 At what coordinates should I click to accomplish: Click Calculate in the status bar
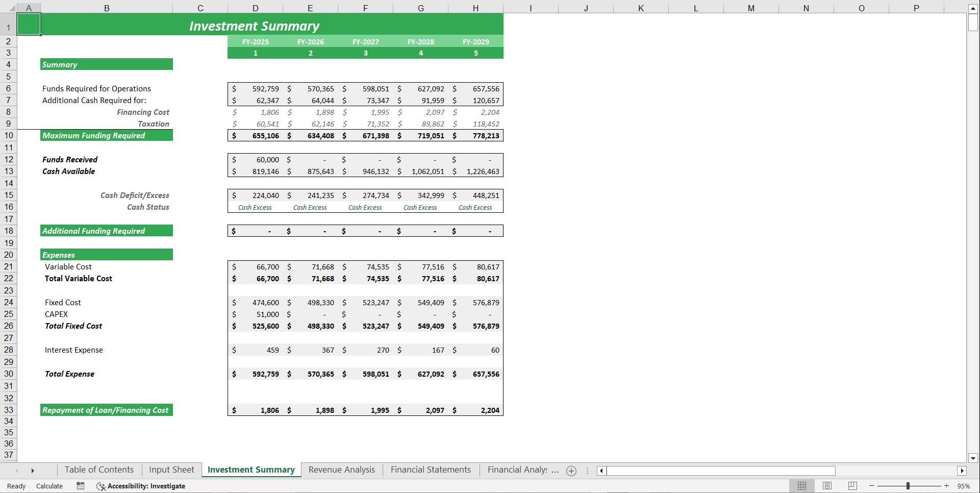pos(49,486)
